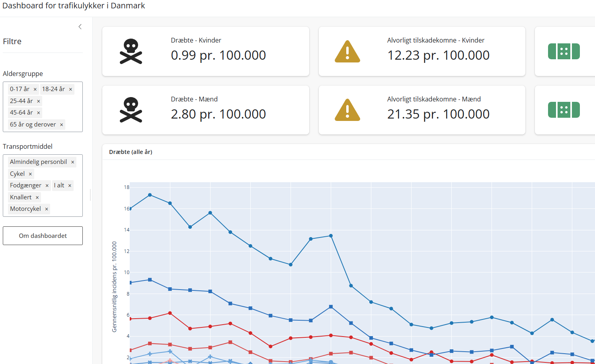This screenshot has height=364, width=595.
Task: Collapse the filter sidebar with the chevron
Action: [x=80, y=27]
